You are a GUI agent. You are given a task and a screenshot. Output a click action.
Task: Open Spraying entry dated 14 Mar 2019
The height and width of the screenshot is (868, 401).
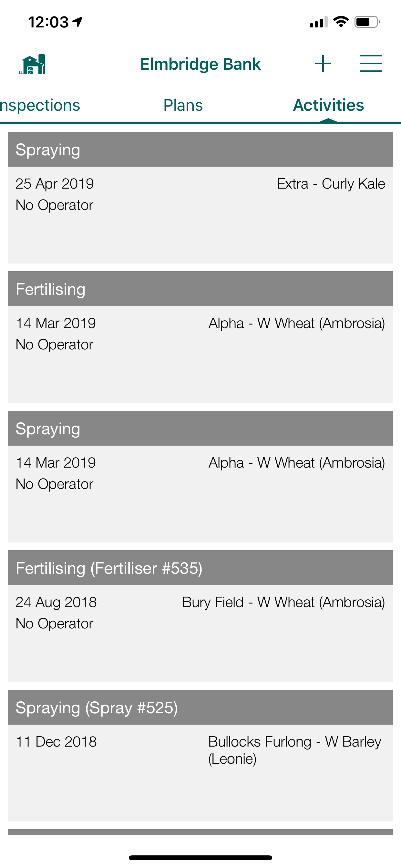tap(200, 476)
